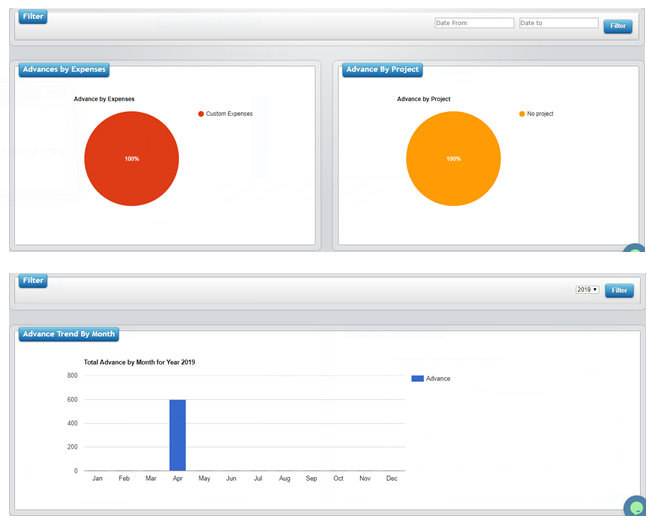Click the orange No project legend dot
The width and height of the screenshot is (654, 524).
[x=522, y=114]
